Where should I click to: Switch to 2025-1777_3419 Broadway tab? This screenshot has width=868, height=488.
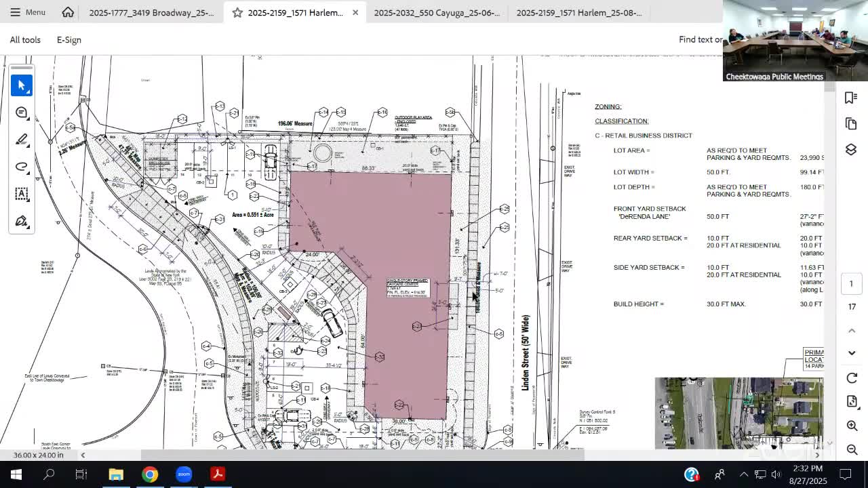[x=151, y=12]
